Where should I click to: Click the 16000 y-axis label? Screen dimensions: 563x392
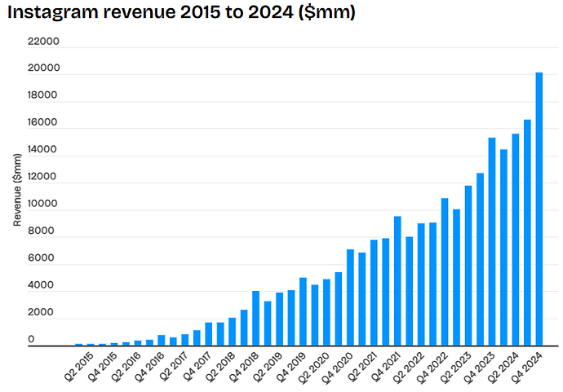point(43,123)
